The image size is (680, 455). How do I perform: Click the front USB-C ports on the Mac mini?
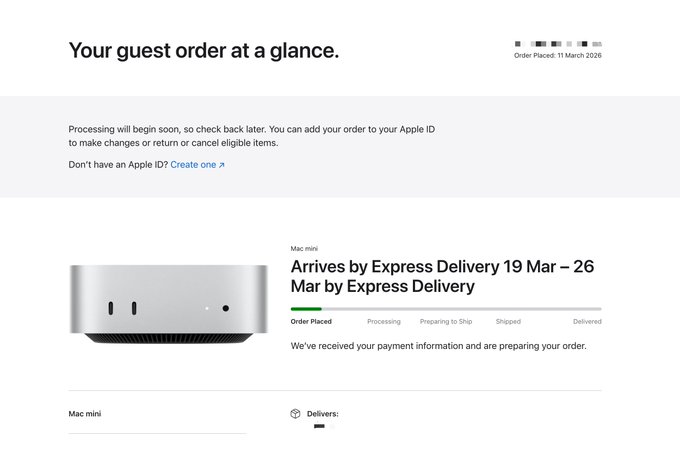click(121, 309)
